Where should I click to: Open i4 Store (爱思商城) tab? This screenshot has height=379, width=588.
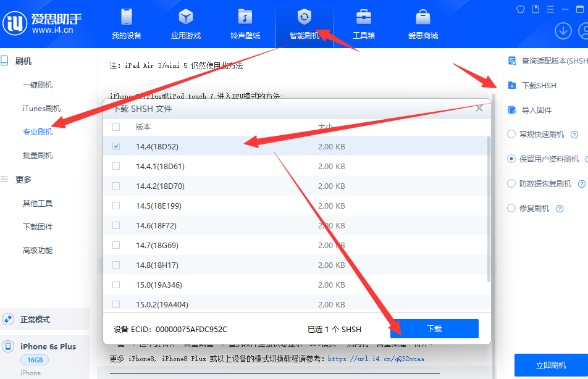click(x=422, y=24)
